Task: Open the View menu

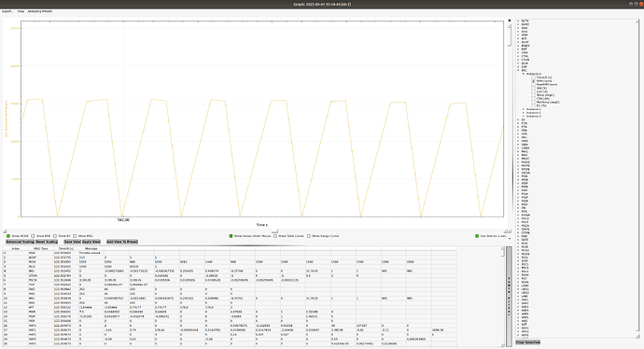Action: (x=21, y=11)
